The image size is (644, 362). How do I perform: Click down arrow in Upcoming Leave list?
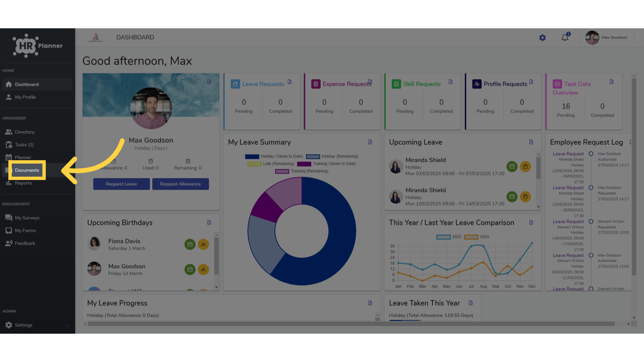click(538, 207)
